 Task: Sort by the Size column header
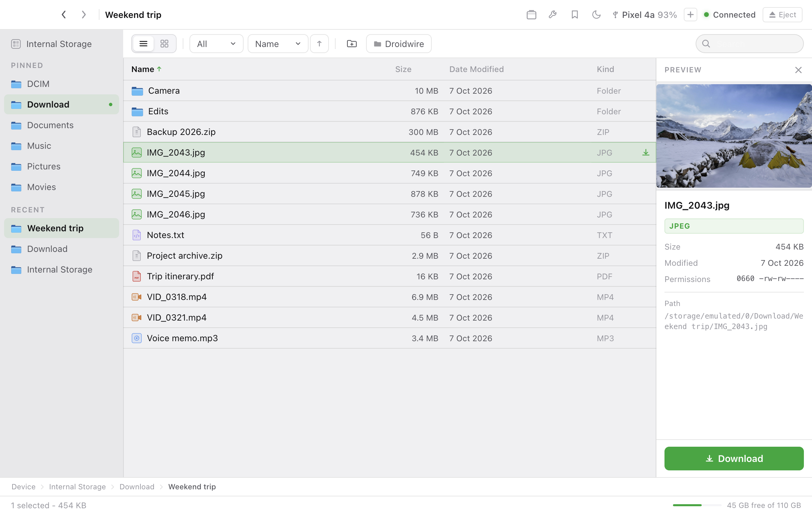pyautogui.click(x=403, y=69)
